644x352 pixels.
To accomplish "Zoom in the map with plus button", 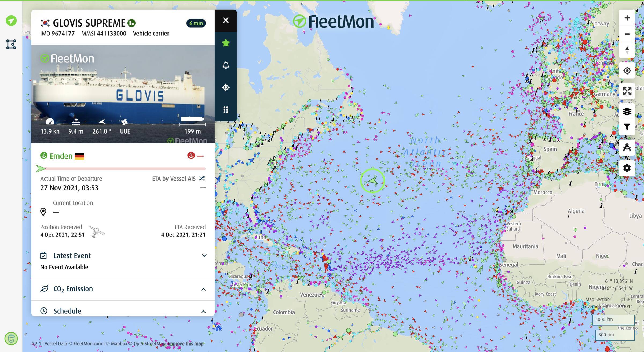I will click(627, 18).
